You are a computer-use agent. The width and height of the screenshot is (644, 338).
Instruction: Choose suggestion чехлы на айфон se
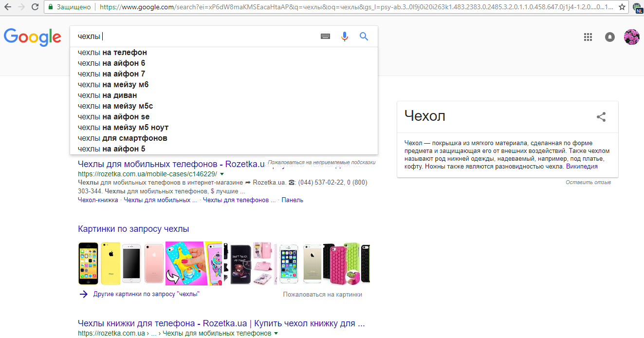224,117
